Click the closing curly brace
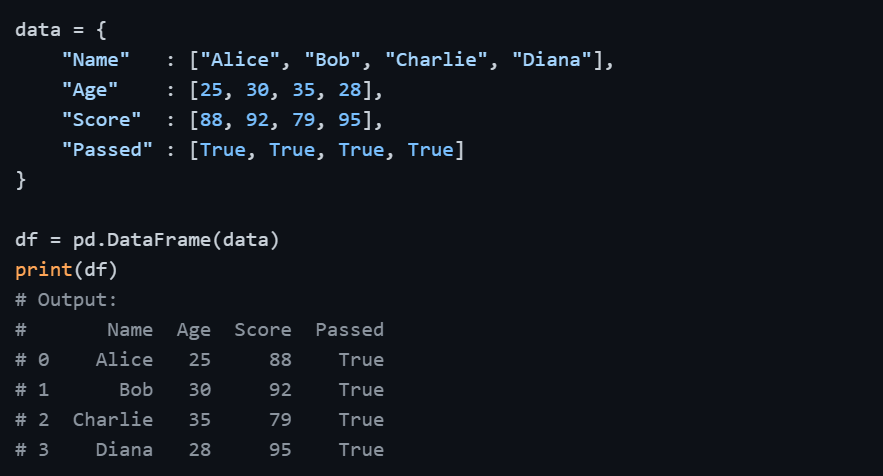 [21, 180]
